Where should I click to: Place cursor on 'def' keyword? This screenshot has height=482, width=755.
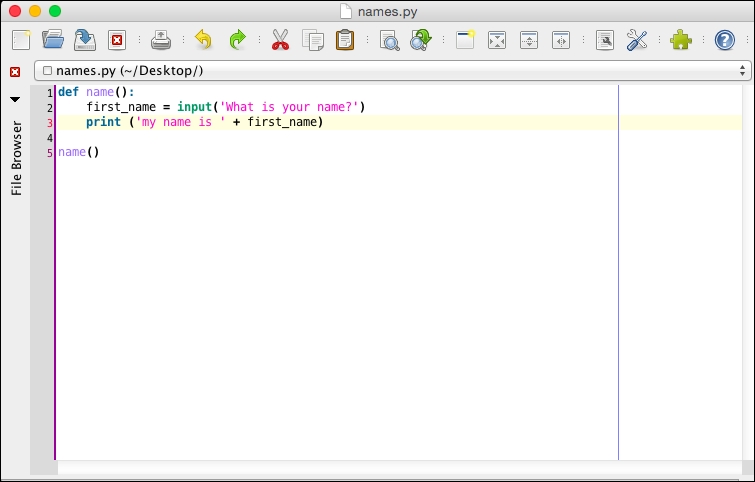pos(68,92)
